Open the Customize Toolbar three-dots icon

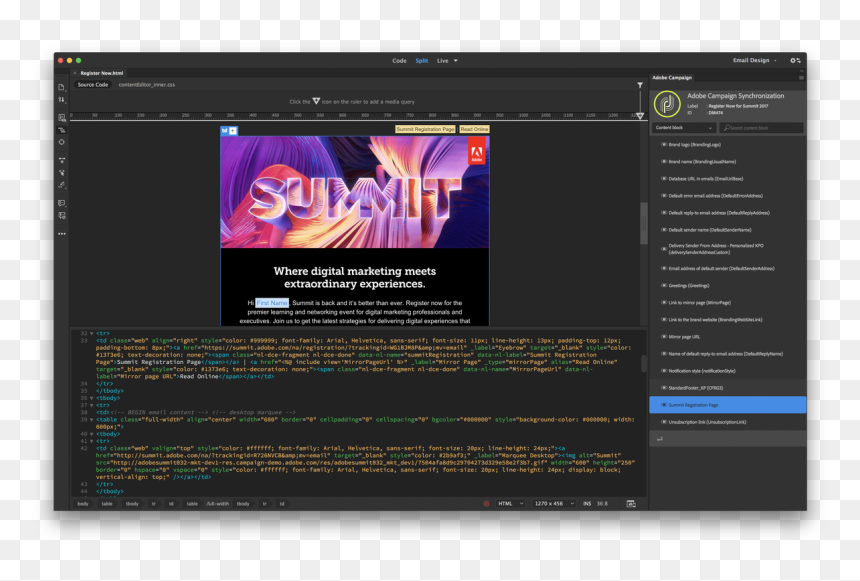point(61,234)
